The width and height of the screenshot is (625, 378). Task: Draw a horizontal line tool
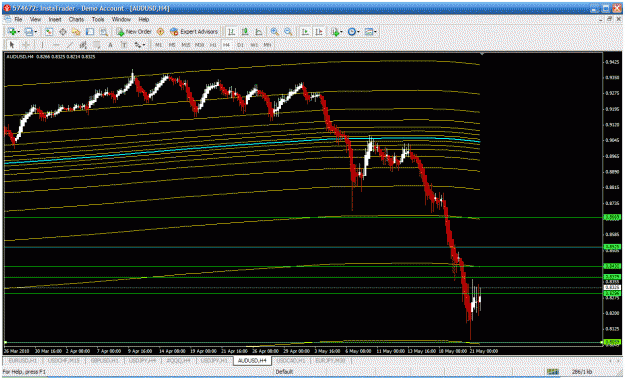(x=56, y=45)
